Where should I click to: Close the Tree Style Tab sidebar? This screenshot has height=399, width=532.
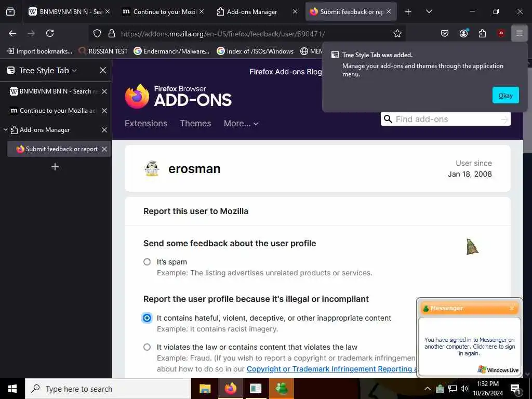[103, 70]
